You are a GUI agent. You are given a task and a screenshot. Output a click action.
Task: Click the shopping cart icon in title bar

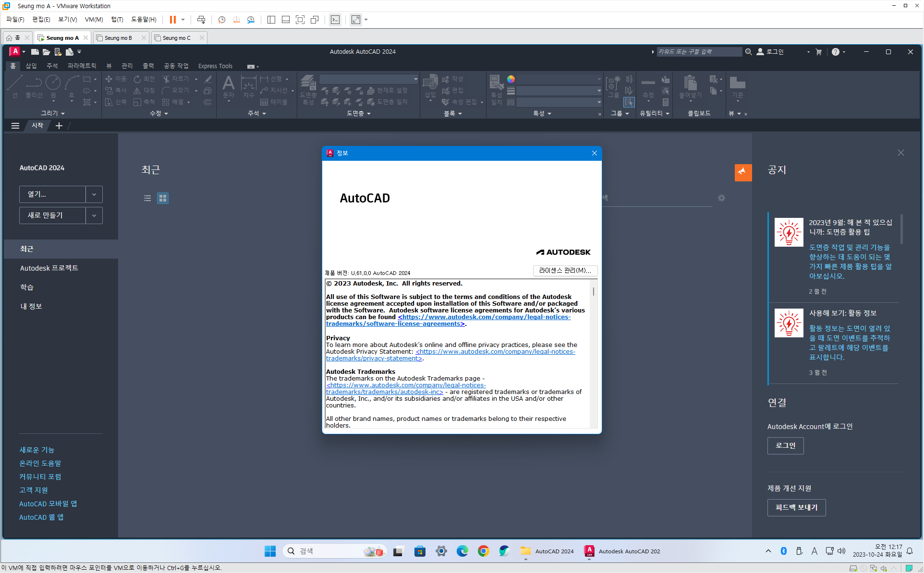pos(819,52)
